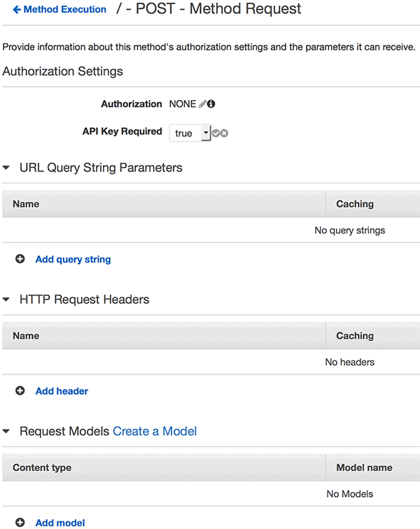Click the plus icon beside Add query string
The height and width of the screenshot is (529, 420).
20,259
